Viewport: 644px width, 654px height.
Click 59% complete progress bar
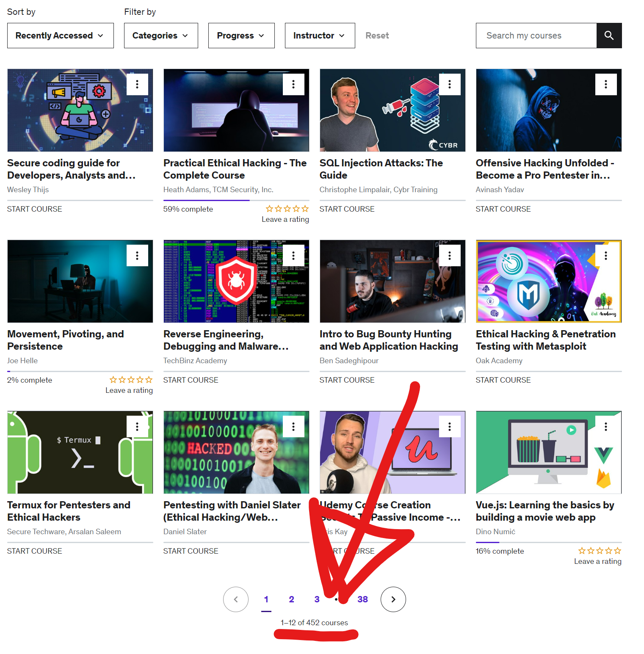tap(236, 200)
